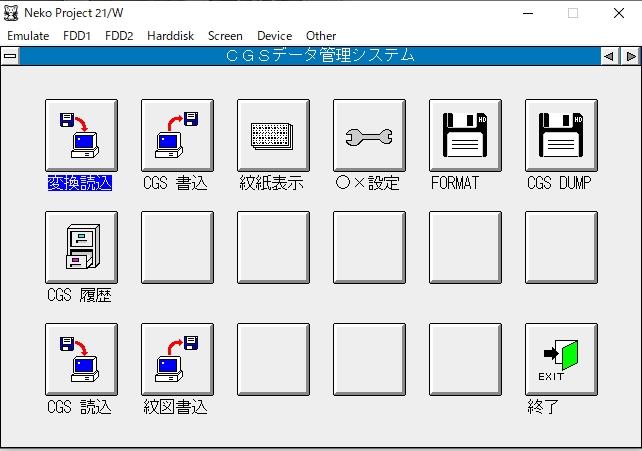
Task: Click the 終了 label text
Action: coord(543,407)
